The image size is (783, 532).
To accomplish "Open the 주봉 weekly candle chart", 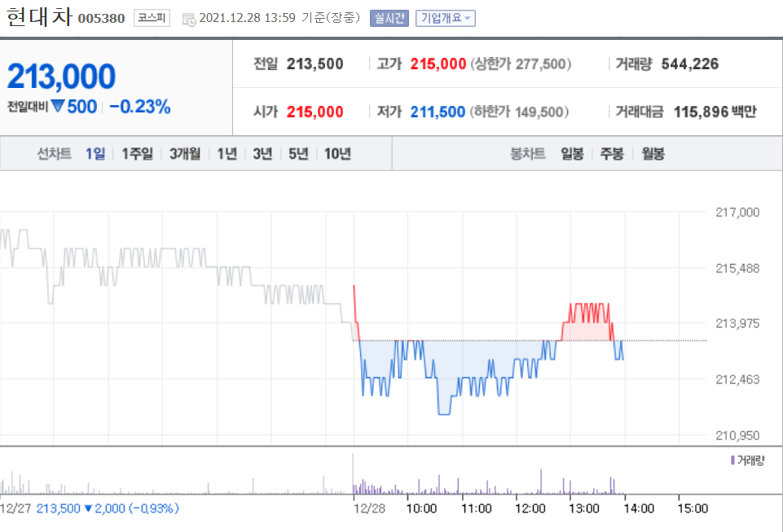I will [x=612, y=154].
